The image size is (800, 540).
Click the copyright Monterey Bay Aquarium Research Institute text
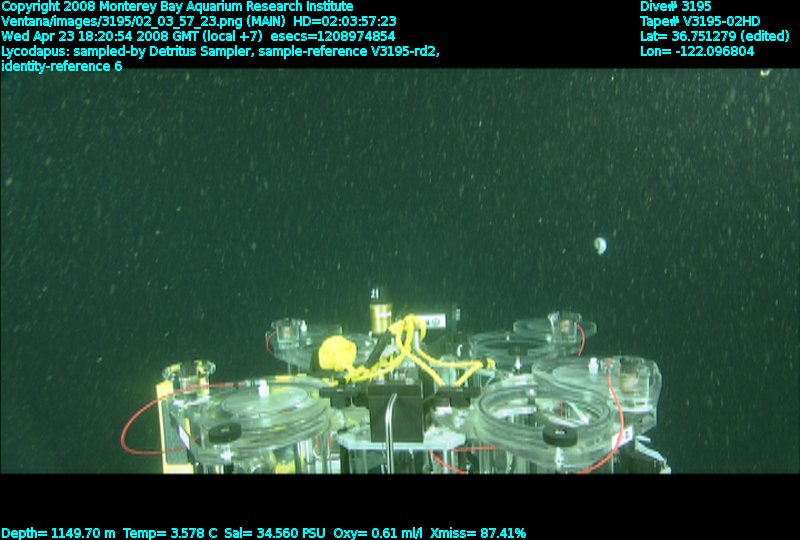coord(177,7)
